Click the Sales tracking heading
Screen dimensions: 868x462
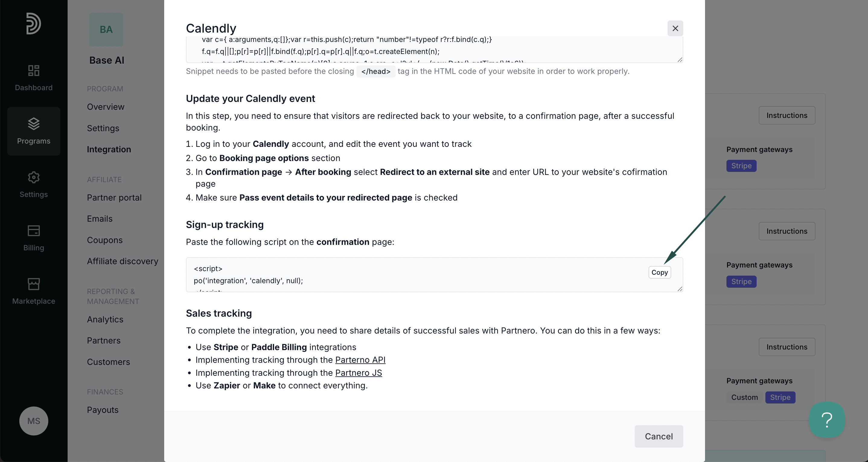(x=219, y=314)
